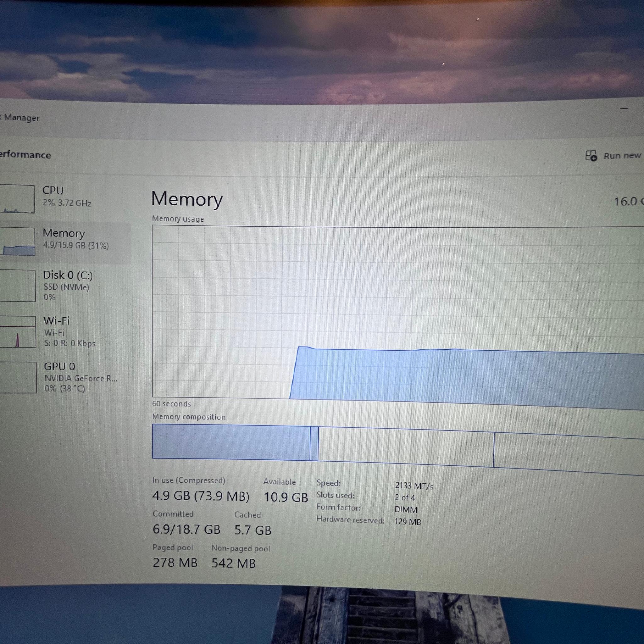Minimize the Task Manager window
Viewport: 644px width, 644px height.
coord(624,108)
